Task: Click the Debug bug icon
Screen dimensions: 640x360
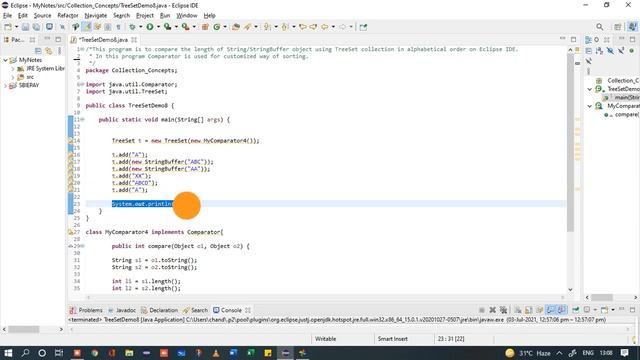Action: pyautogui.click(x=132, y=27)
